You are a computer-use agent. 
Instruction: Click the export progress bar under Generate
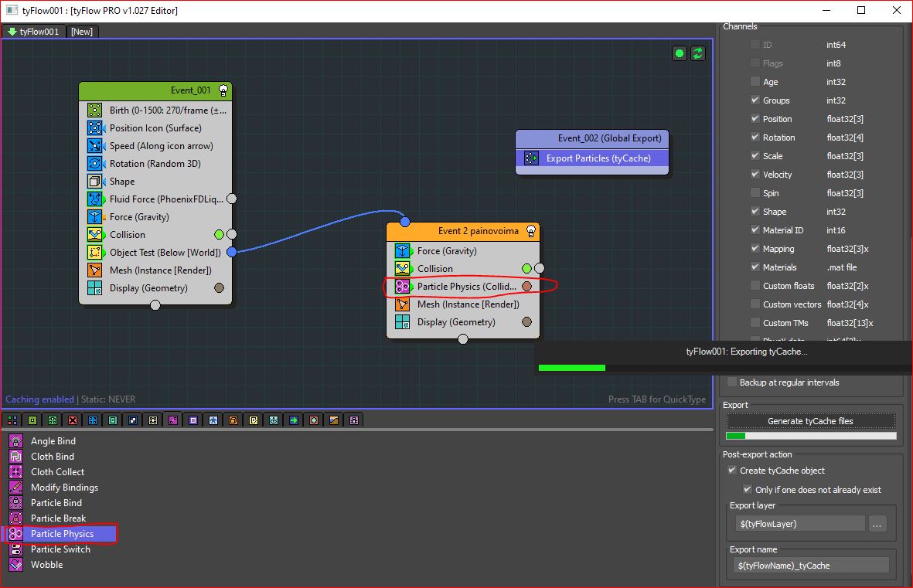point(811,436)
